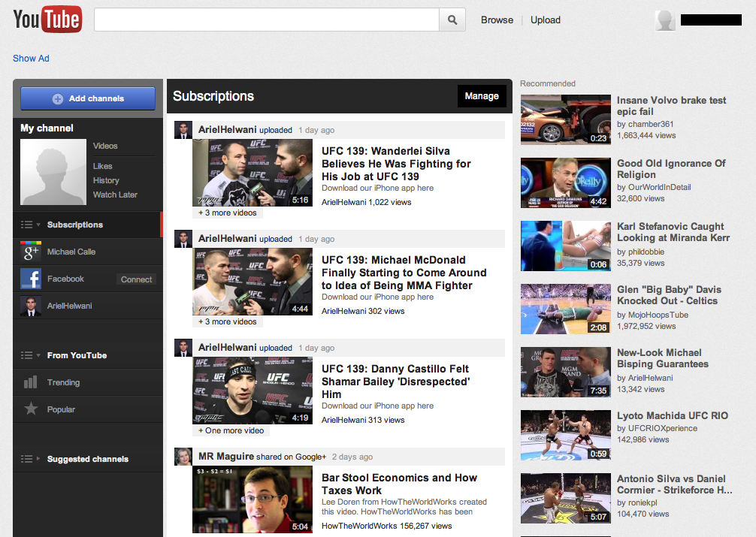Click the YouTube logo
This screenshot has width=756, height=537.
47,20
